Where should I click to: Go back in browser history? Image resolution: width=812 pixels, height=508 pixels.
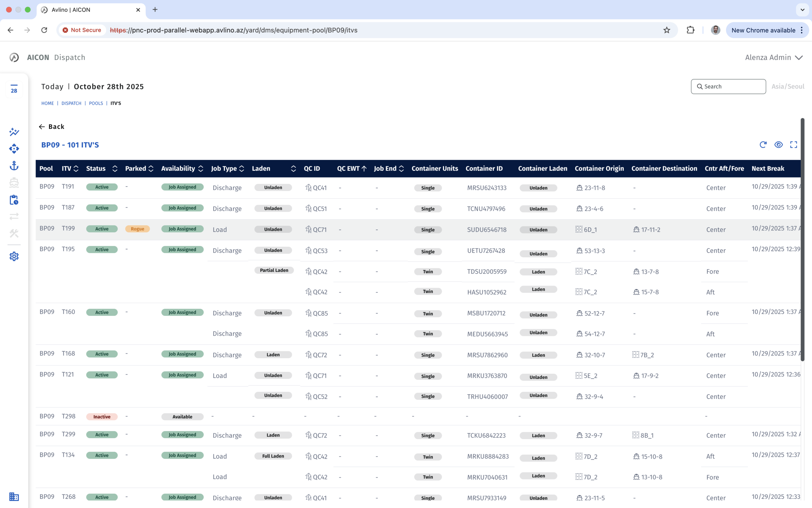10,30
